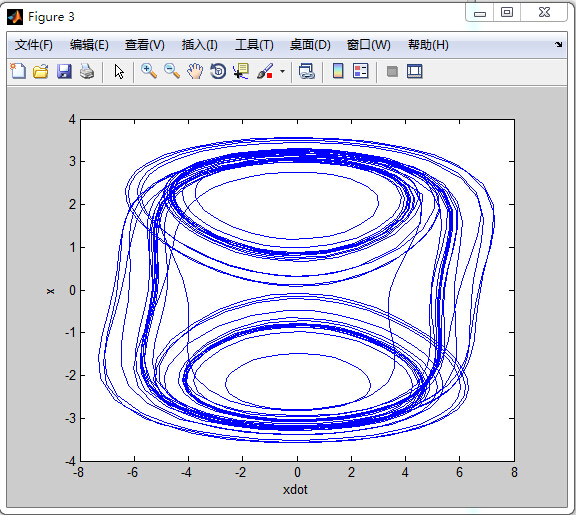Screen dimensions: 576x515
Task: Click the Hide Plot Tools icon
Action: pos(392,71)
